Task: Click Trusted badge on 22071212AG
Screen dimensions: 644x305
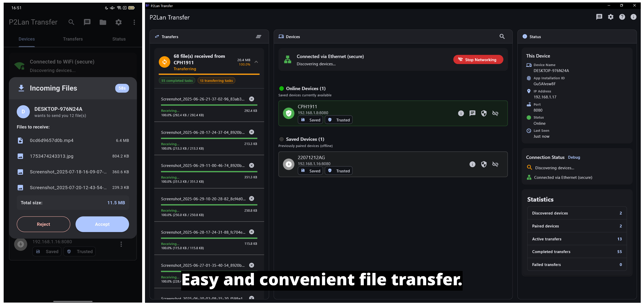Action: [339, 171]
